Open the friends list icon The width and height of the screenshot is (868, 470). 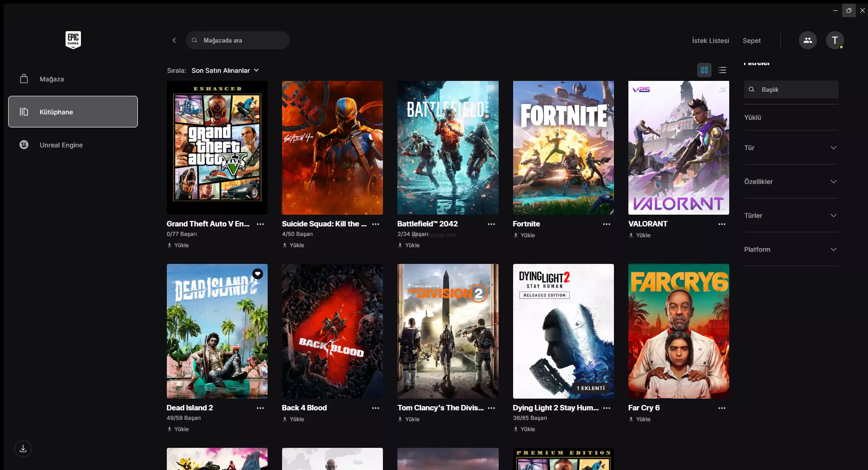coord(807,40)
